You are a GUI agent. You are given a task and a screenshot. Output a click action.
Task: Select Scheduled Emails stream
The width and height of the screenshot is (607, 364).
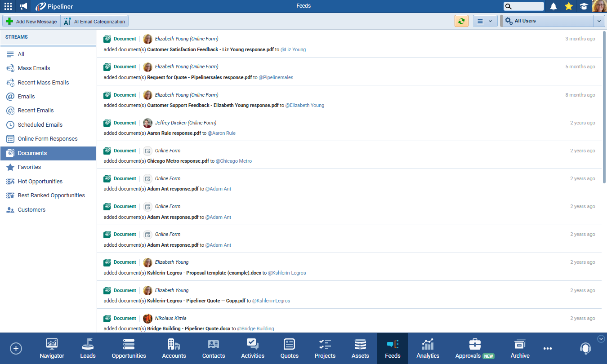[48, 125]
